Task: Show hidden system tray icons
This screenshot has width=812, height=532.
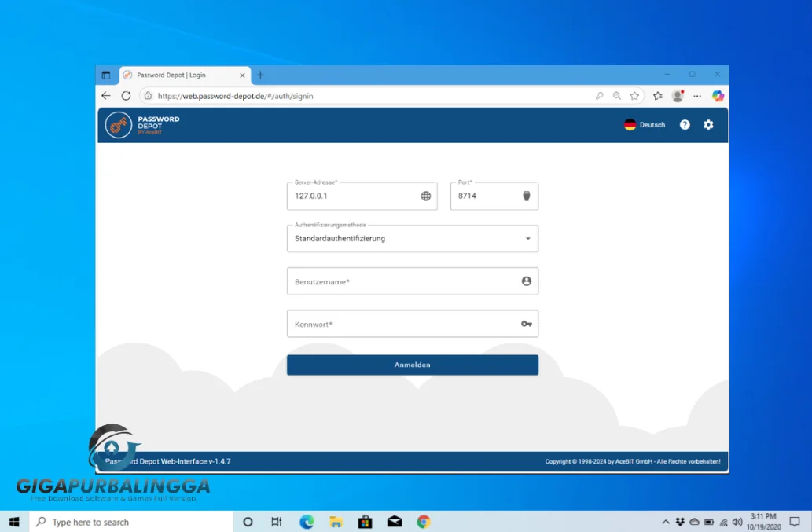Action: coord(666,522)
